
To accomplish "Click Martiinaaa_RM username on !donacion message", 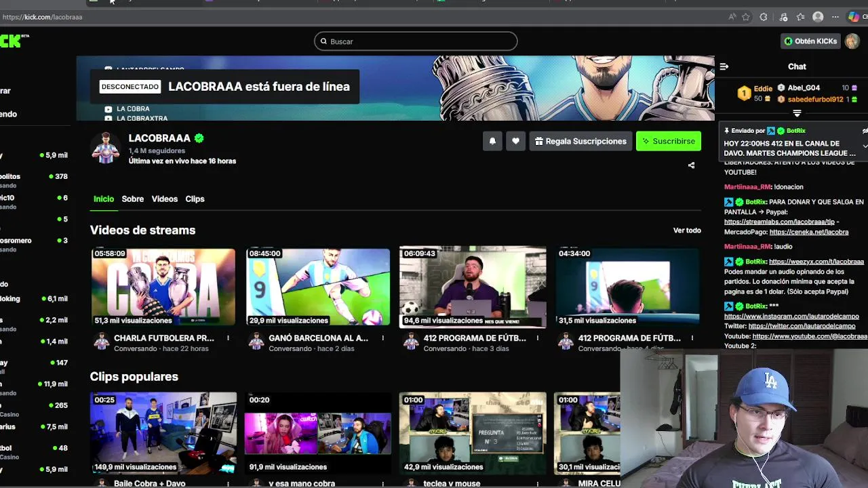I will point(747,187).
